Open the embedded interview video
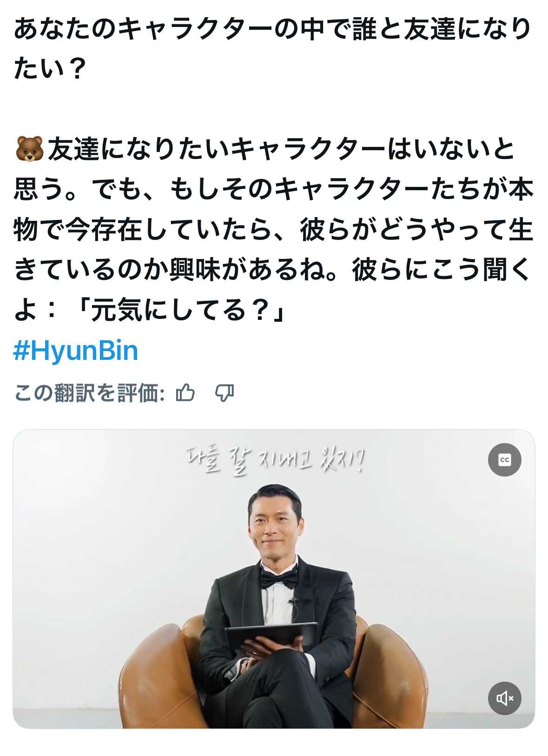Viewport: 548px width, 756px height. [274, 579]
